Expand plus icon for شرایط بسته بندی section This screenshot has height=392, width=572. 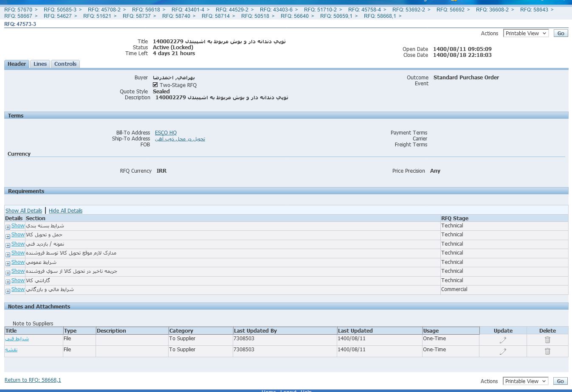8,227
